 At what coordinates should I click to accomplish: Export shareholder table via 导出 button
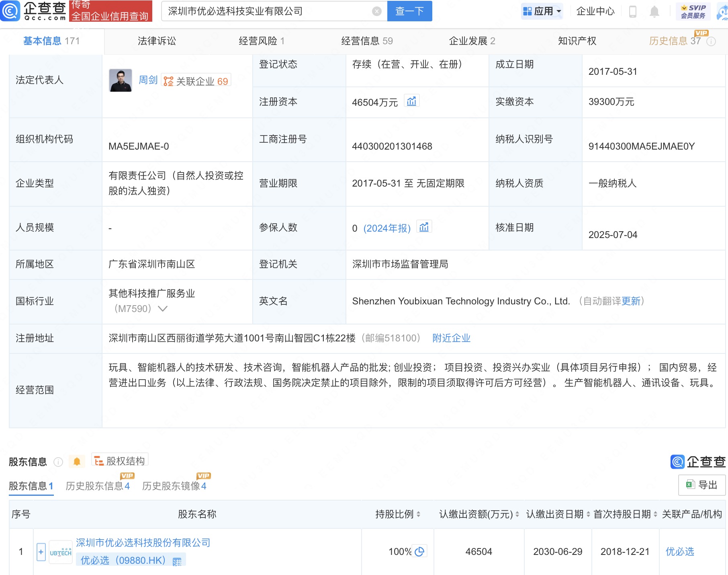(x=701, y=485)
